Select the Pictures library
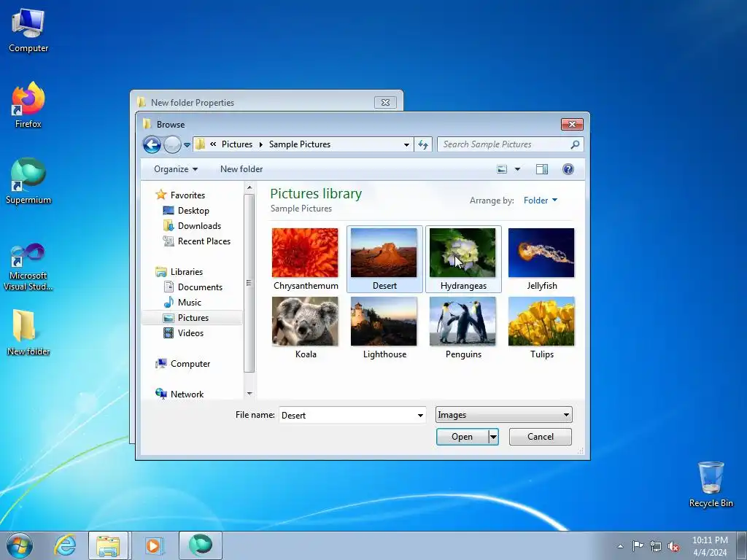The width and height of the screenshot is (747, 560). click(193, 318)
